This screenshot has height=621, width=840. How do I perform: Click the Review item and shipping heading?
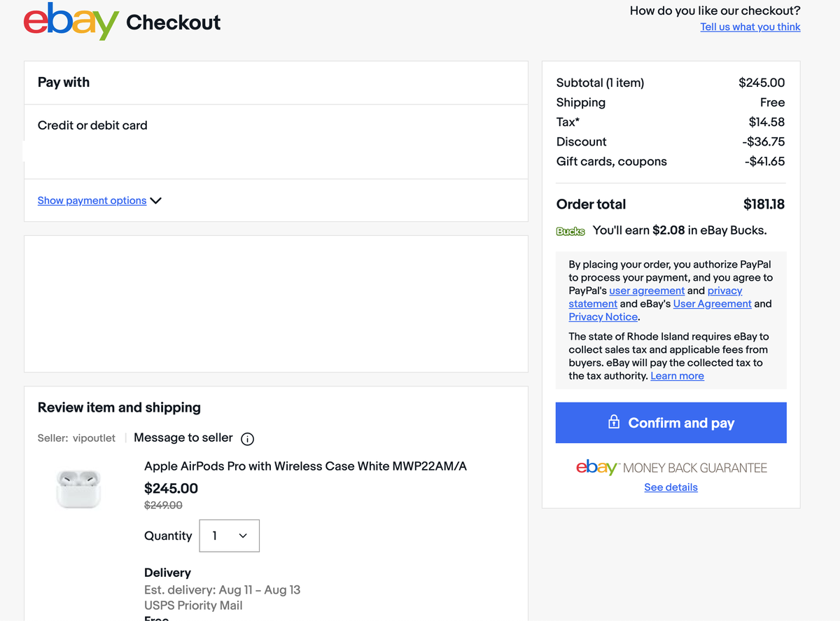pyautogui.click(x=119, y=407)
